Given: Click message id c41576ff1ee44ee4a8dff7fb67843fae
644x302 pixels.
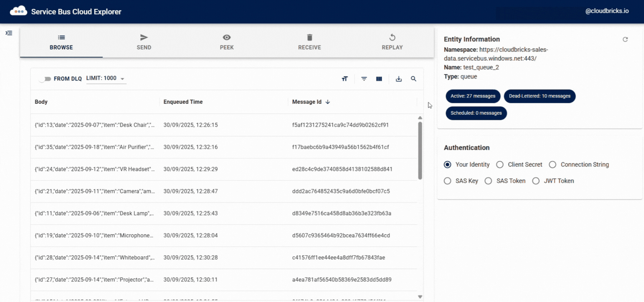Looking at the screenshot, I should click(338, 258).
